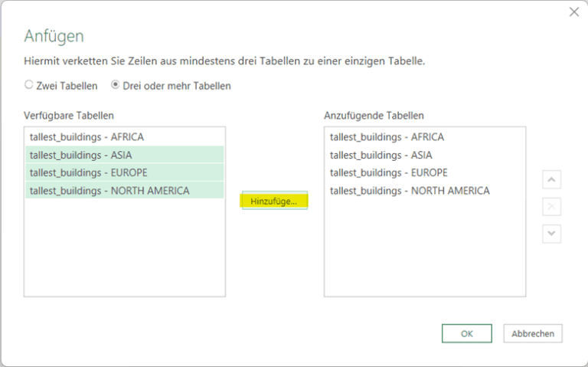Choose EUROPE in Anzufügende Tabellen list

388,172
